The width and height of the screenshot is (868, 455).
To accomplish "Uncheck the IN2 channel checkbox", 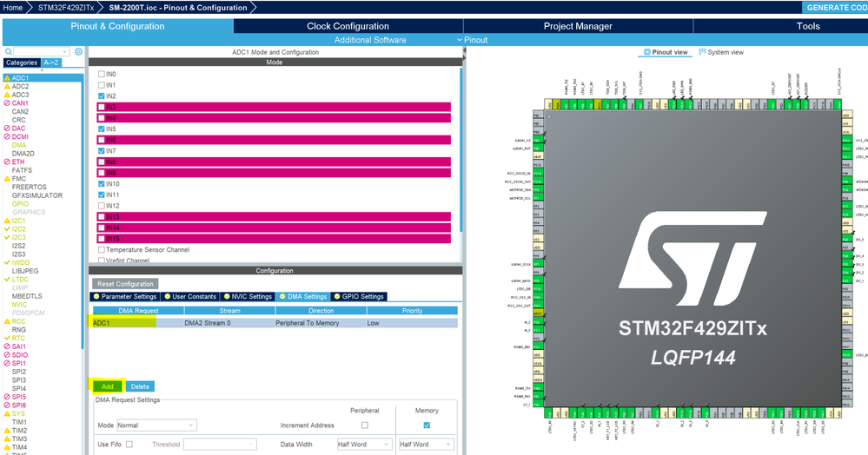I will click(x=102, y=96).
